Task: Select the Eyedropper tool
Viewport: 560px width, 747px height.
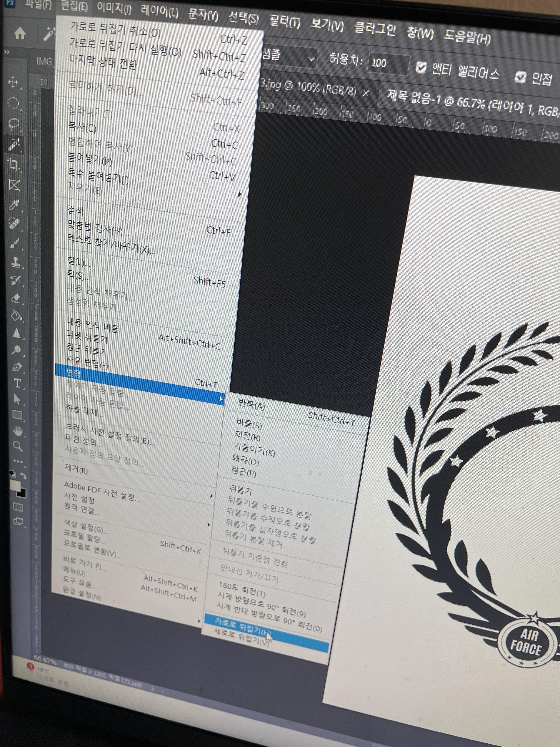Action: coord(14,205)
